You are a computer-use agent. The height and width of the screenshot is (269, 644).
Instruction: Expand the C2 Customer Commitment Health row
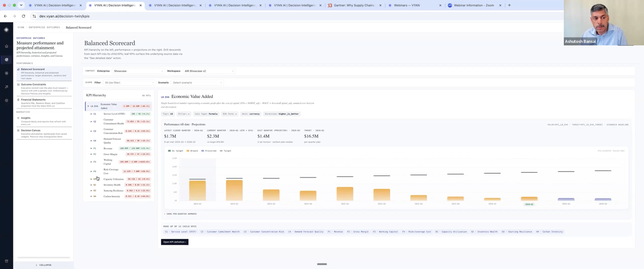pyautogui.click(x=91, y=121)
